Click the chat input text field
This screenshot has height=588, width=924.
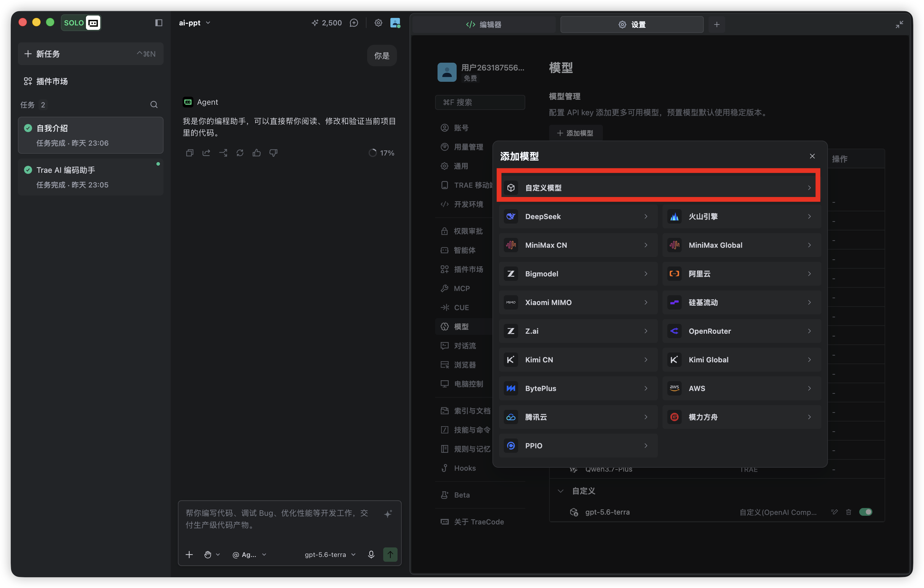click(x=277, y=518)
